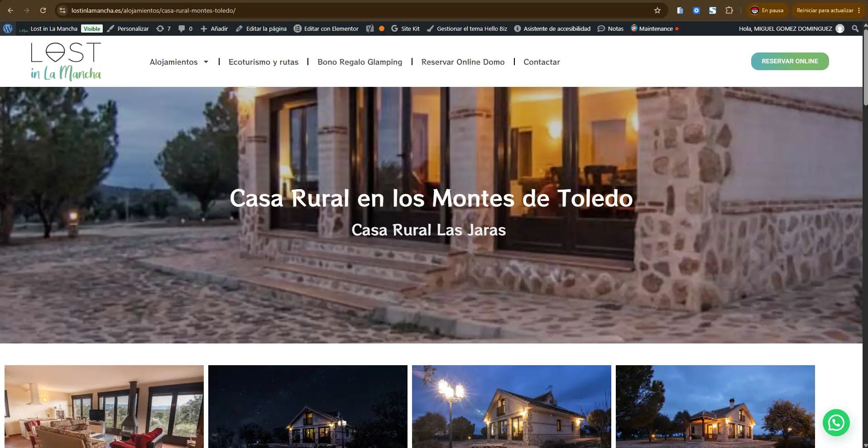Image resolution: width=868 pixels, height=448 pixels.
Task: Click the Visible status badge
Action: coord(92,29)
